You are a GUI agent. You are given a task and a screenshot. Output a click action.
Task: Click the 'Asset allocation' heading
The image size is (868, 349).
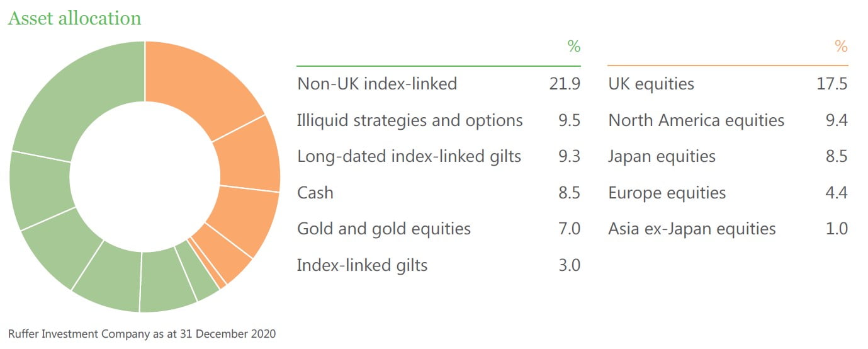[x=74, y=18]
